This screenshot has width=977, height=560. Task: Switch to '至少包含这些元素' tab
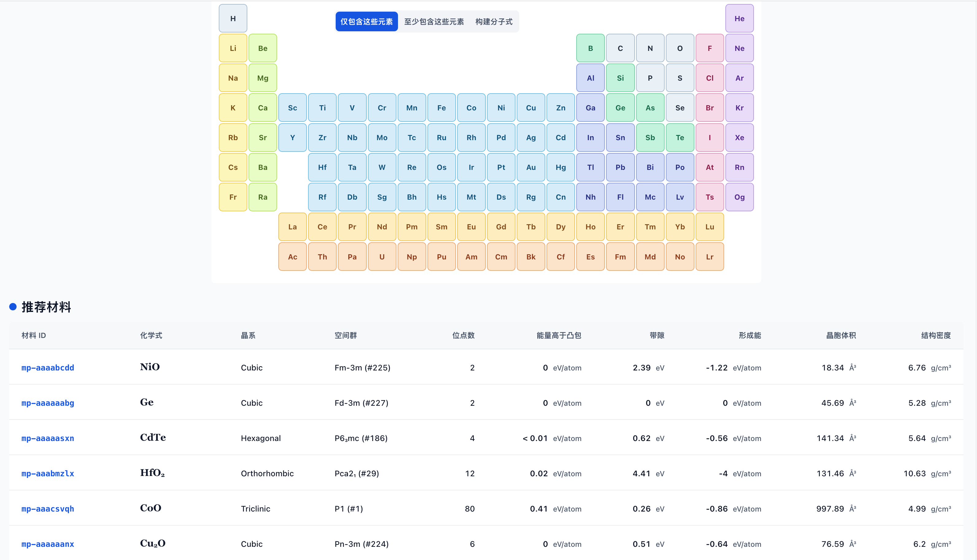[x=434, y=21]
